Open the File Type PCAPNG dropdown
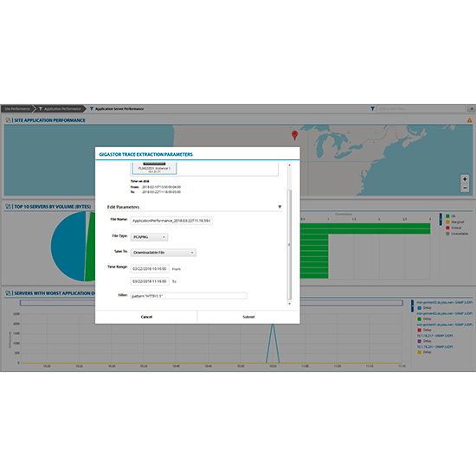Screen dimensions: 476x476 [x=149, y=237]
